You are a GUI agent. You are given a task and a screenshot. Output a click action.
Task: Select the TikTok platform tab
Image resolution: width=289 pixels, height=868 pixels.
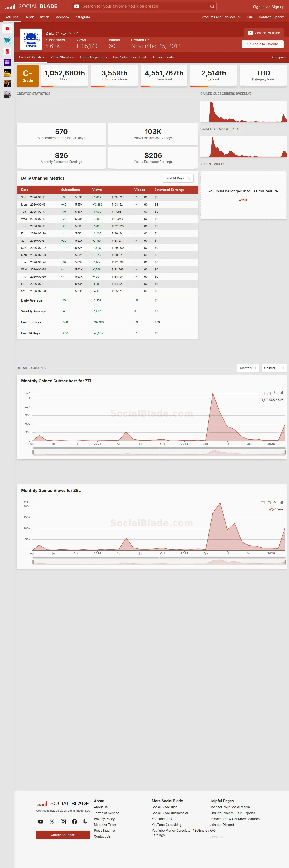click(29, 17)
